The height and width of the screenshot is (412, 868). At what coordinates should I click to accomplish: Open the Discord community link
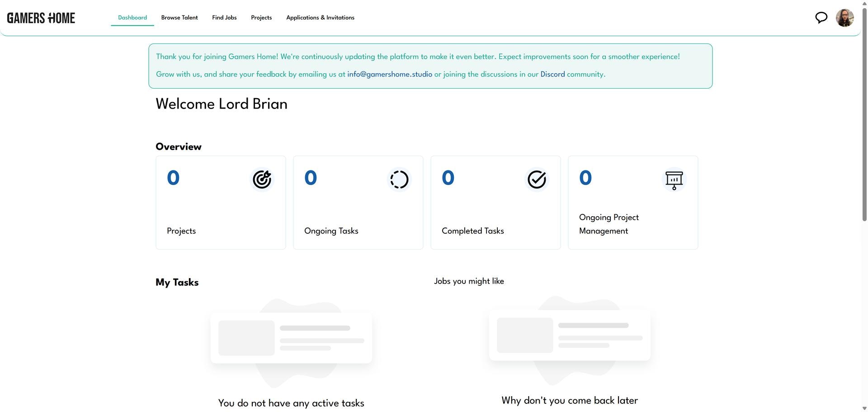coord(552,74)
